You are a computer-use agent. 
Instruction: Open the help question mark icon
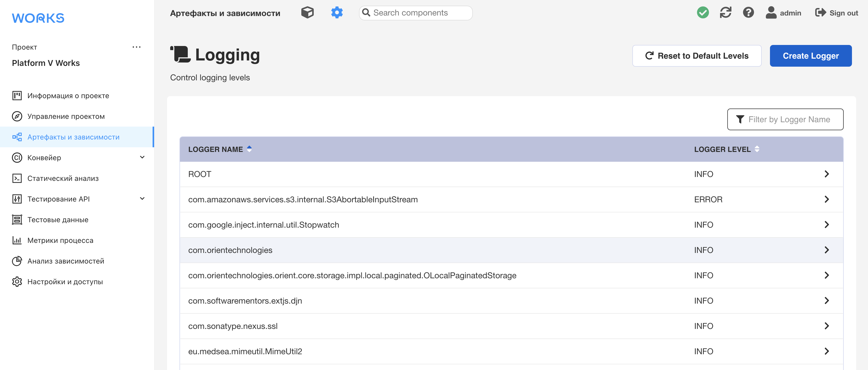[x=748, y=13]
